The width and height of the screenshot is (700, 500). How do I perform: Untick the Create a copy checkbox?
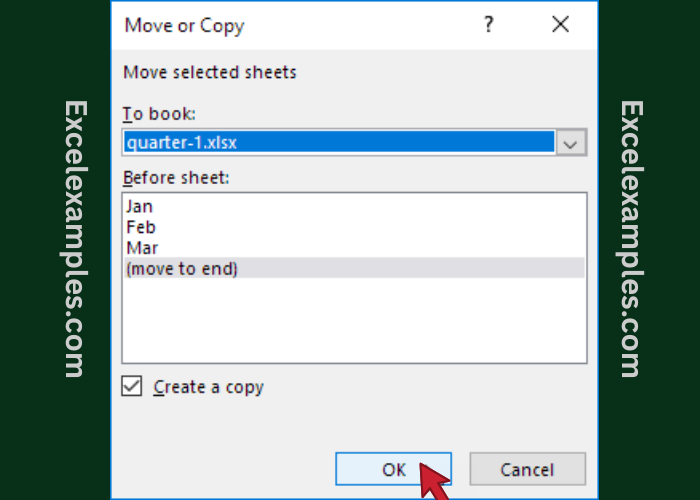[132, 387]
